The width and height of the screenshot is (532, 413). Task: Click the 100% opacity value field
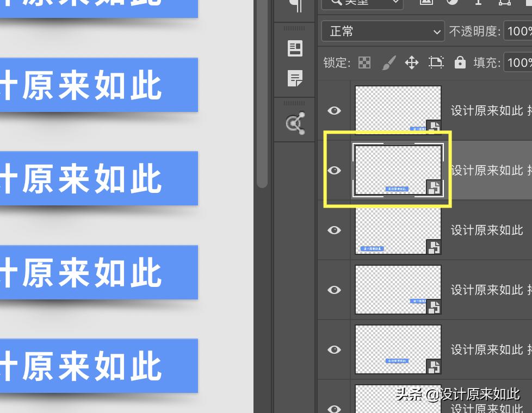(519, 31)
